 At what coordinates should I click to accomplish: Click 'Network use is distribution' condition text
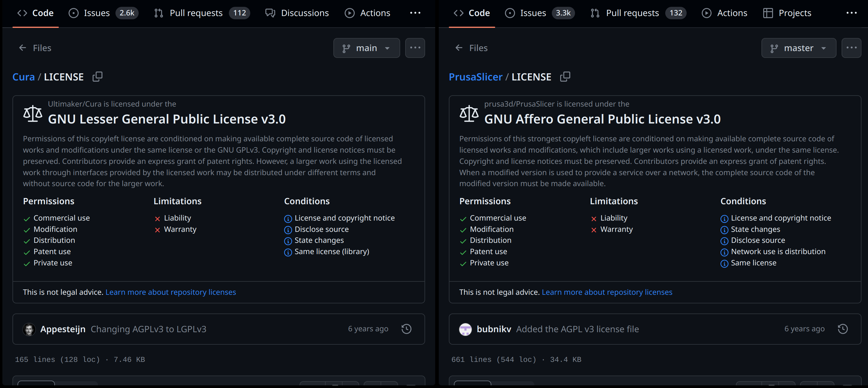[778, 251]
